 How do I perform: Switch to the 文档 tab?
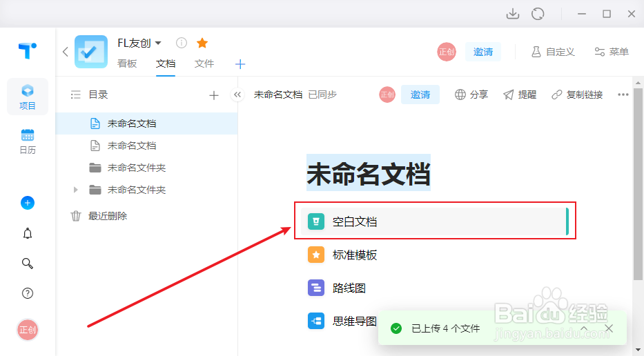(x=166, y=63)
